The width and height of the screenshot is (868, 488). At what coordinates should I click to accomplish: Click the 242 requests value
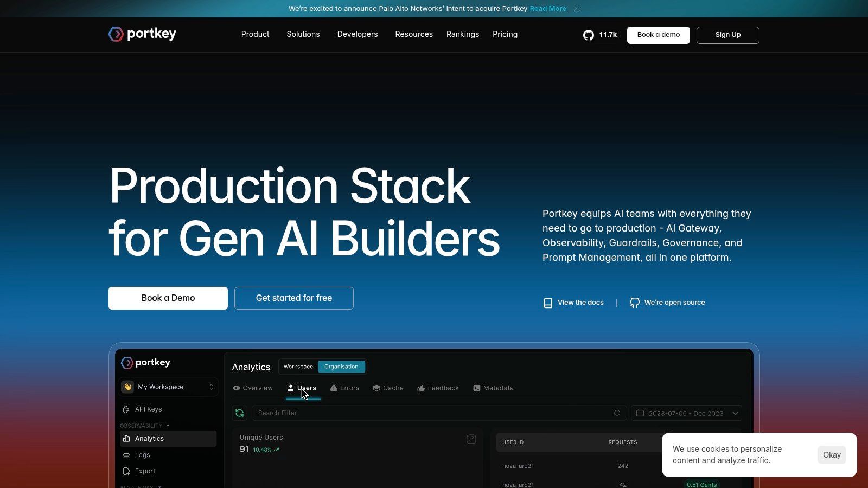(x=623, y=466)
